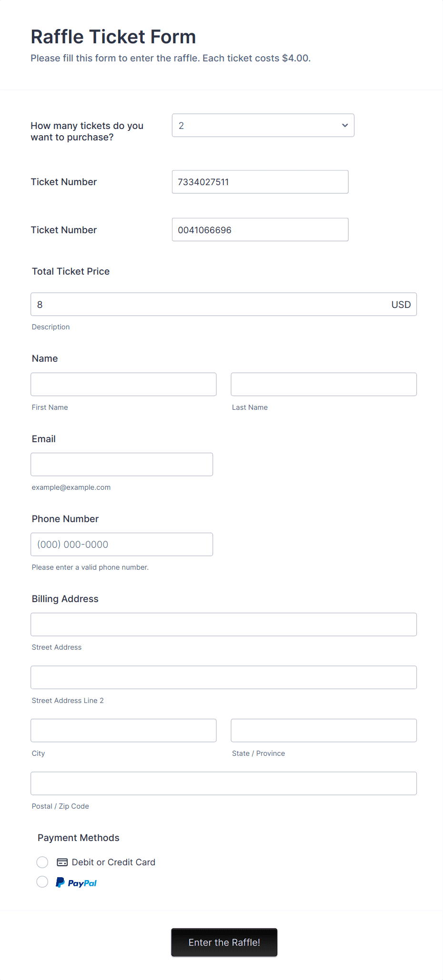Click the Postal / Zip Code field
Screen dimensions: 443x980
tap(223, 783)
